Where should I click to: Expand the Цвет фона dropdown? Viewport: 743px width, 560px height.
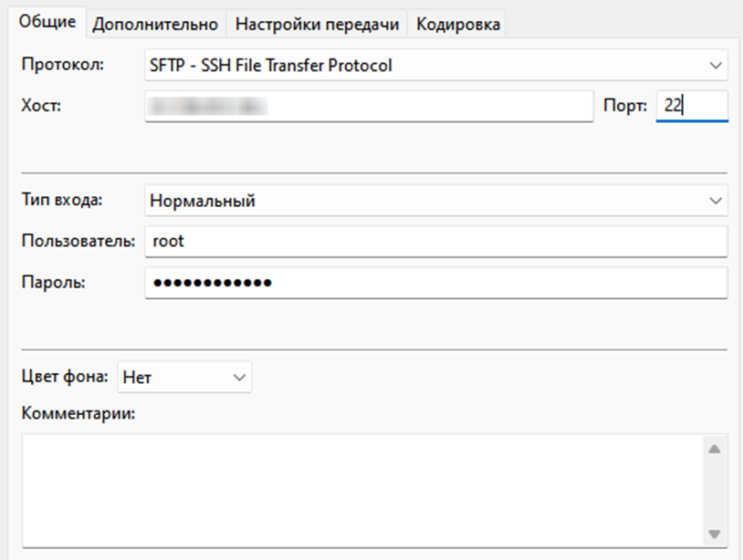(x=184, y=376)
